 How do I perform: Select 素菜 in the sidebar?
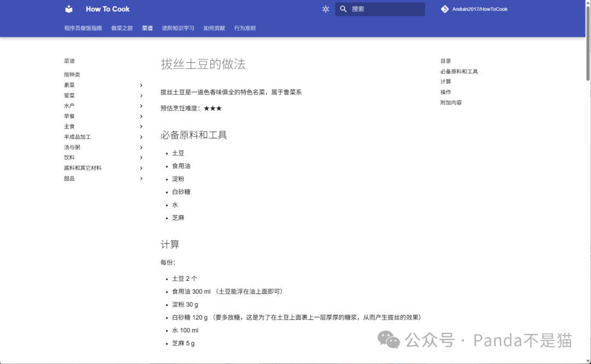point(69,85)
